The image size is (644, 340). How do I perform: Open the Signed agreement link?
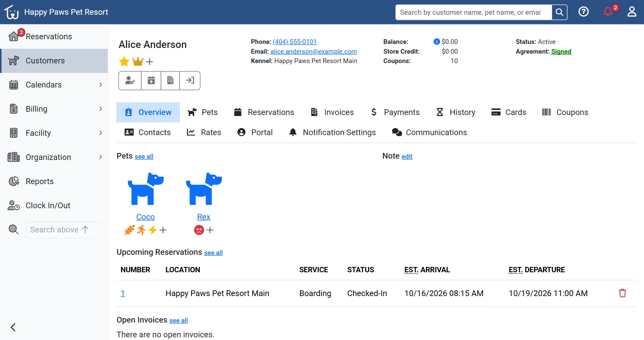point(561,51)
